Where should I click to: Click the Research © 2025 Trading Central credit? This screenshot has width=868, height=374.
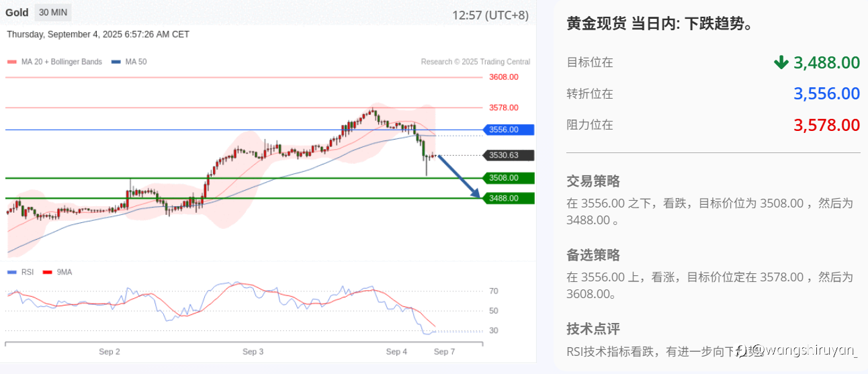476,62
